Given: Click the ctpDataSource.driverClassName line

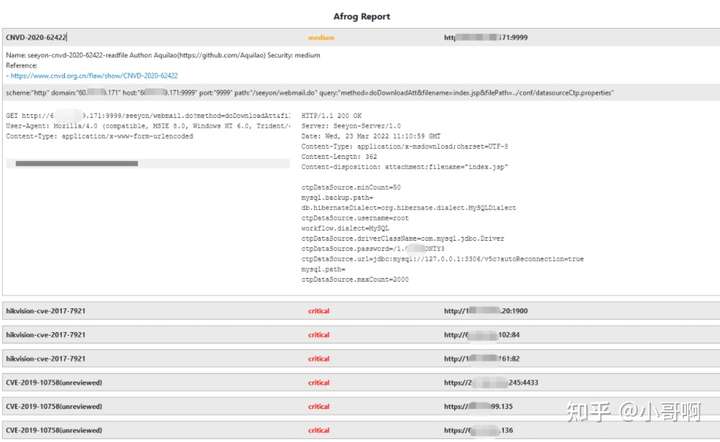Looking at the screenshot, I should (403, 239).
